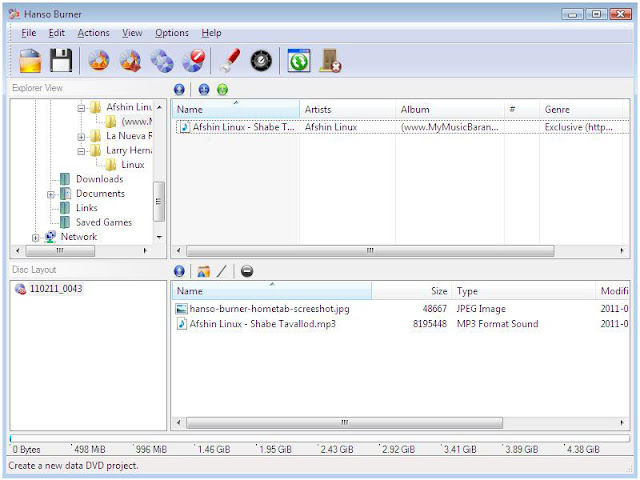Viewport: 640px width, 480px height.
Task: Click the black remove icon in Disc Layout bar
Action: pyautogui.click(x=247, y=271)
